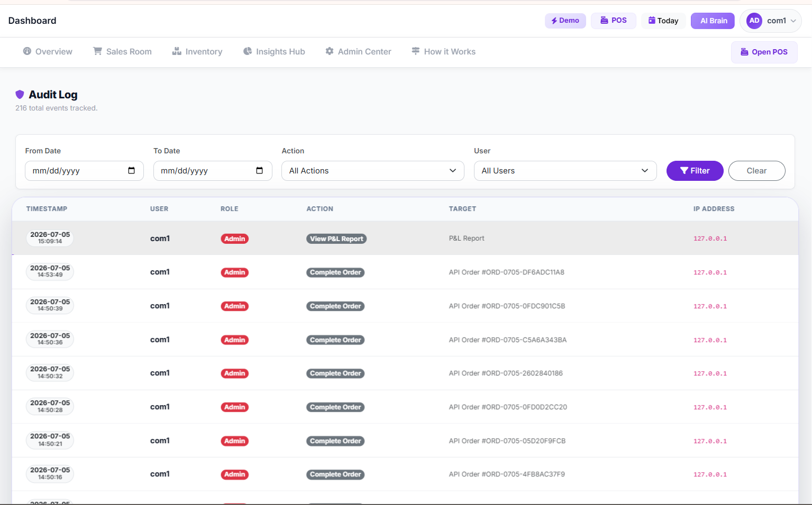
Task: Click the Clear button
Action: point(756,171)
